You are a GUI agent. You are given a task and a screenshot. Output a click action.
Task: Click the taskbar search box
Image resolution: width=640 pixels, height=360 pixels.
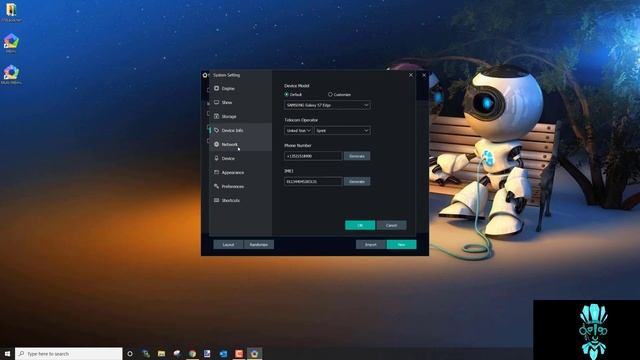point(69,353)
